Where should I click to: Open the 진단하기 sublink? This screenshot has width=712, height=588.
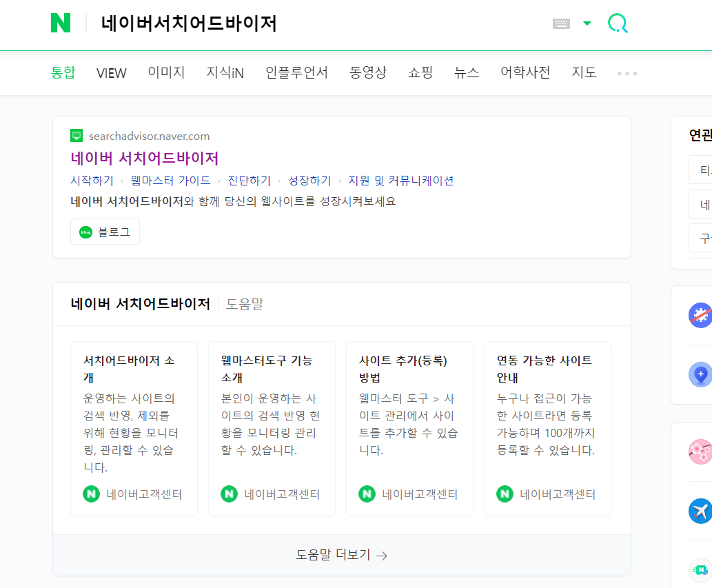(x=249, y=181)
